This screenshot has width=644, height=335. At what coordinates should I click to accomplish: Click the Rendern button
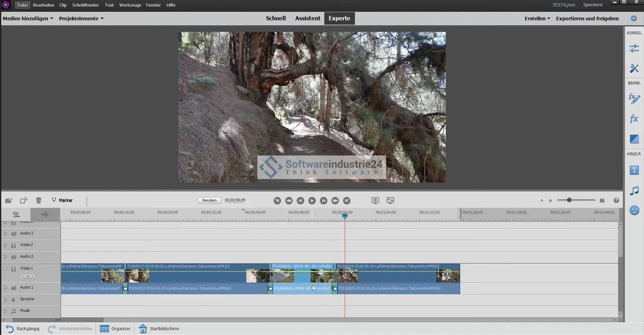tap(209, 200)
